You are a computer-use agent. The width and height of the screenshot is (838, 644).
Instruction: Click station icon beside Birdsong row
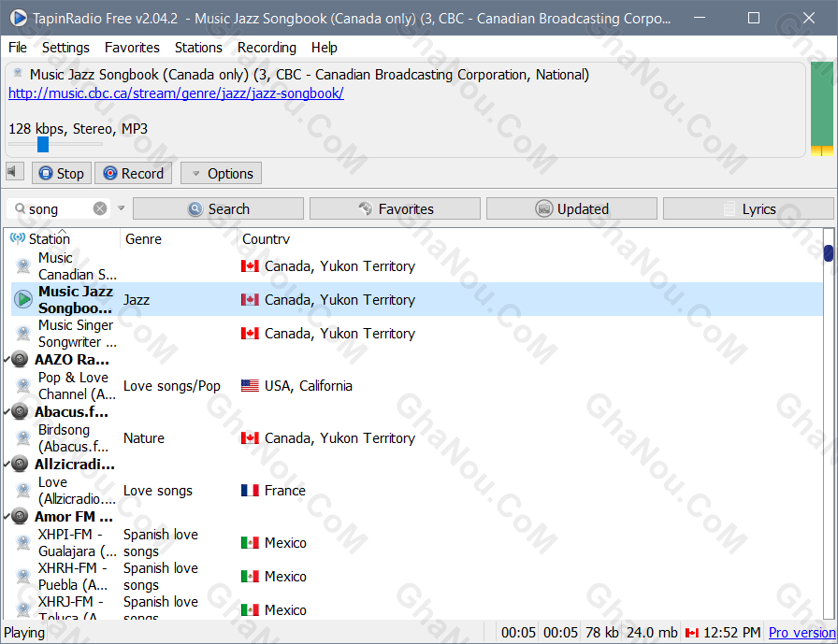pos(23,437)
